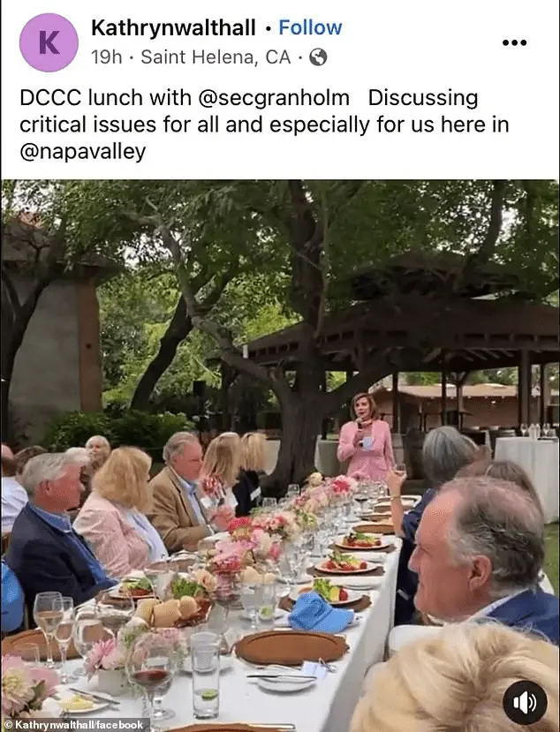Viewport: 560px width, 732px height.
Task: Click the post caption text about DCCC lunch
Action: coord(264,125)
